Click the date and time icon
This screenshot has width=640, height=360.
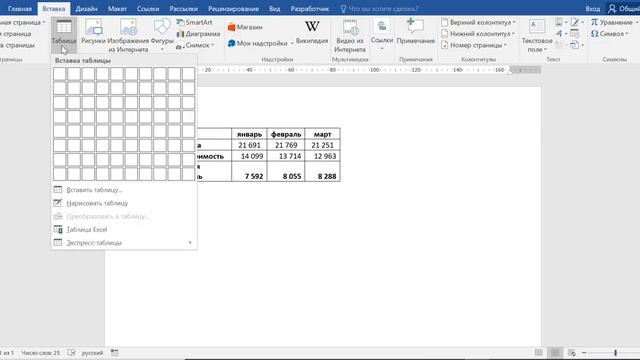tap(575, 34)
